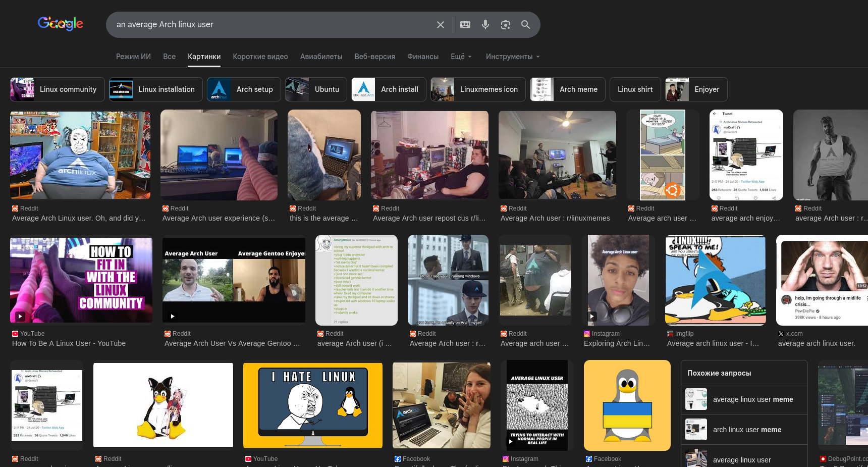Open 'Average Arch Linux user. Oh, and did y…' link
Screen dimensions: 868x467
[x=79, y=218]
